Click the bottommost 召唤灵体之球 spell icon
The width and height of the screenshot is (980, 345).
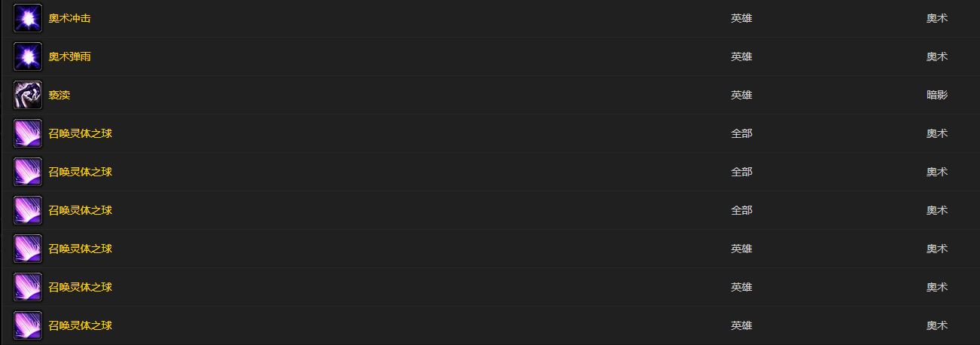28,325
